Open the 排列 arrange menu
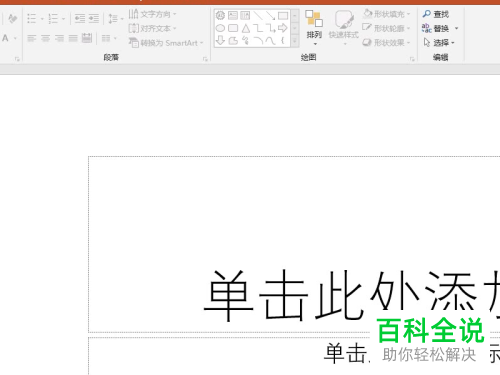The image size is (500, 375). point(314,28)
